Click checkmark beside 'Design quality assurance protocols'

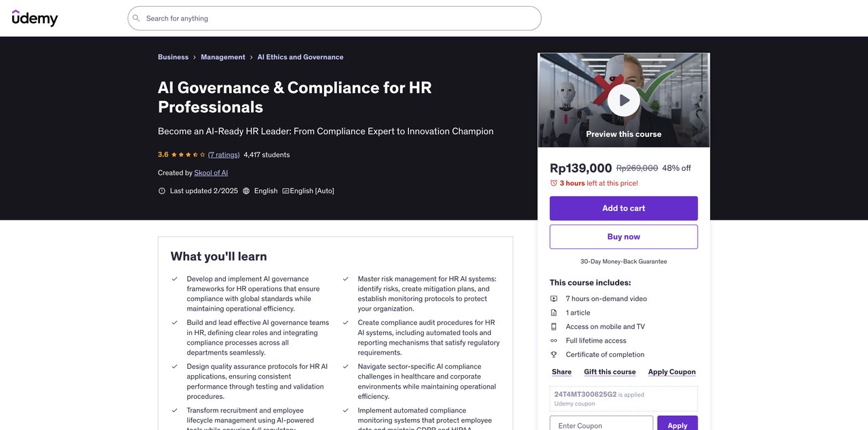pyautogui.click(x=174, y=366)
